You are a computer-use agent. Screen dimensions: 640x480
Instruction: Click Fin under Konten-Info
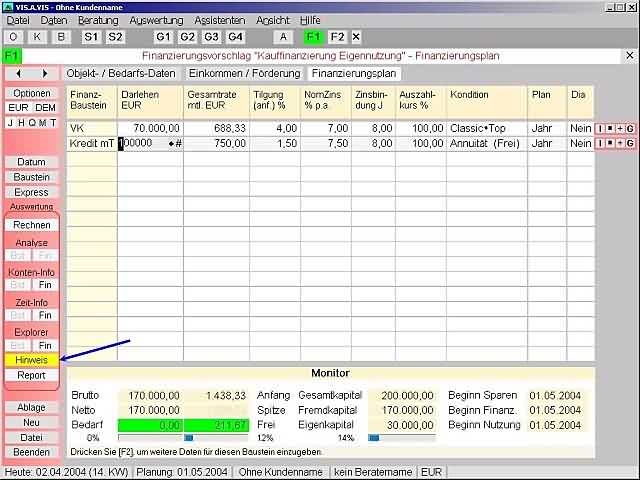(45, 284)
